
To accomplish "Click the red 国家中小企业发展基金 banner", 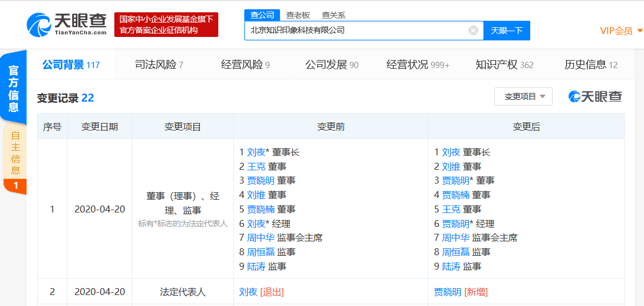I will (166, 25).
